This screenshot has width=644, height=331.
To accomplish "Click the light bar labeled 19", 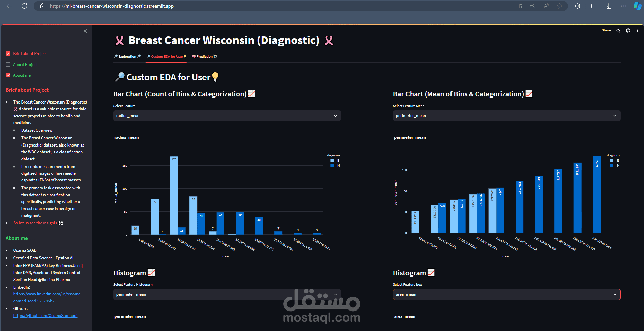I will [135, 230].
